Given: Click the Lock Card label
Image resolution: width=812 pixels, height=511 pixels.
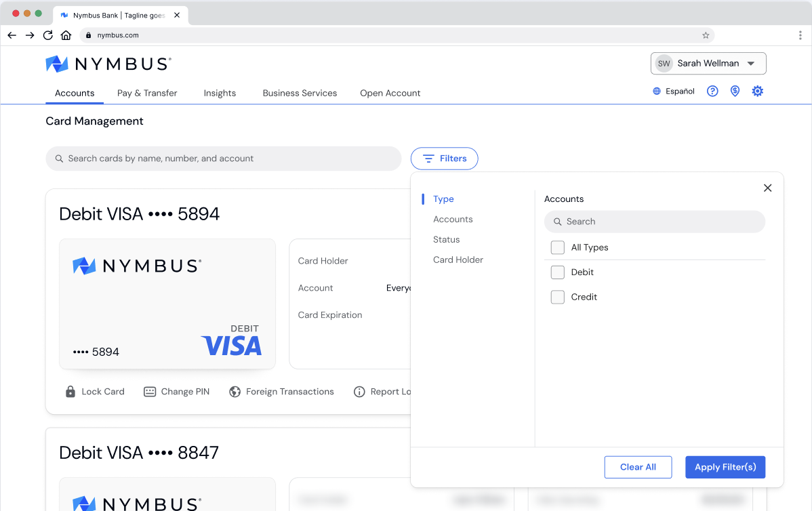Looking at the screenshot, I should [103, 392].
